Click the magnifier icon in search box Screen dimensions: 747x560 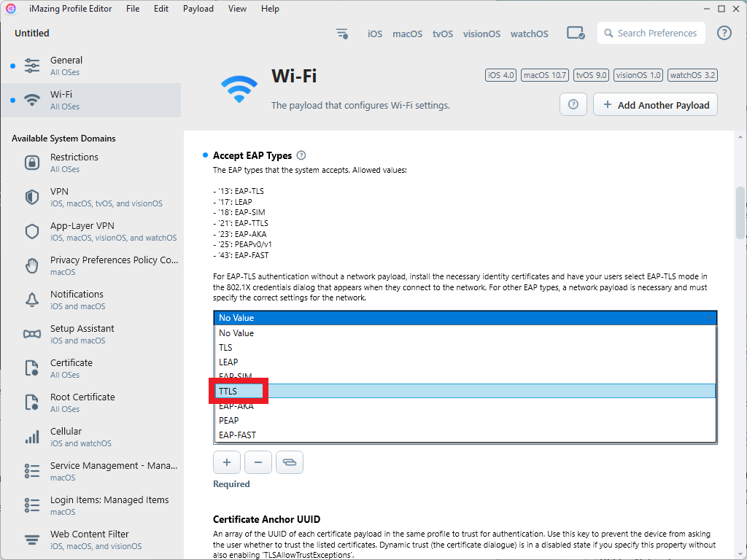(608, 34)
